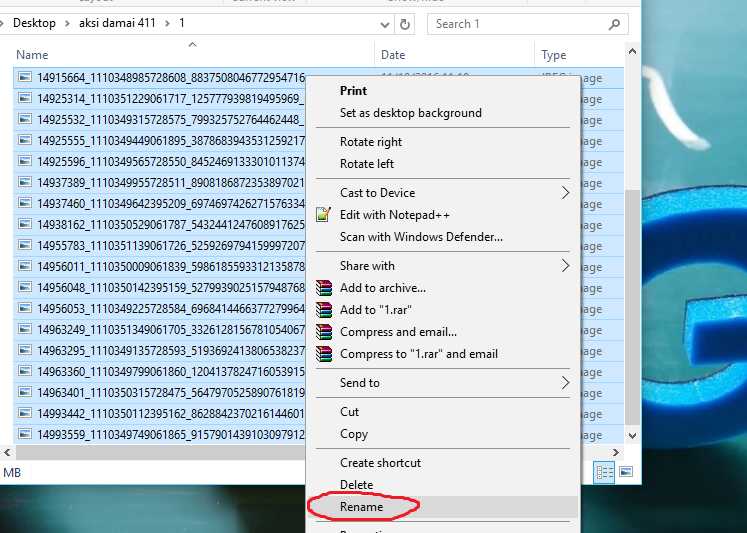Screen dimensions: 747x533
Task: Expand the Cast to Device submenu
Action: [565, 193]
